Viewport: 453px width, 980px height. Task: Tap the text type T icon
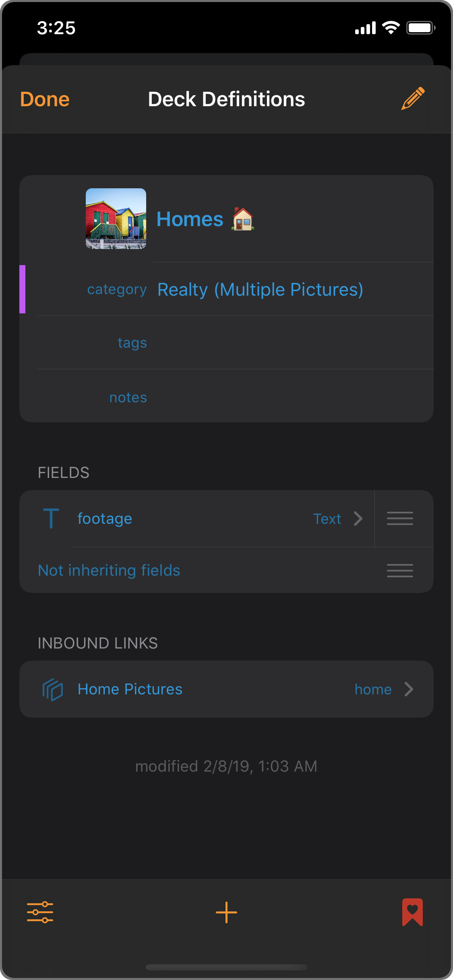click(x=51, y=518)
